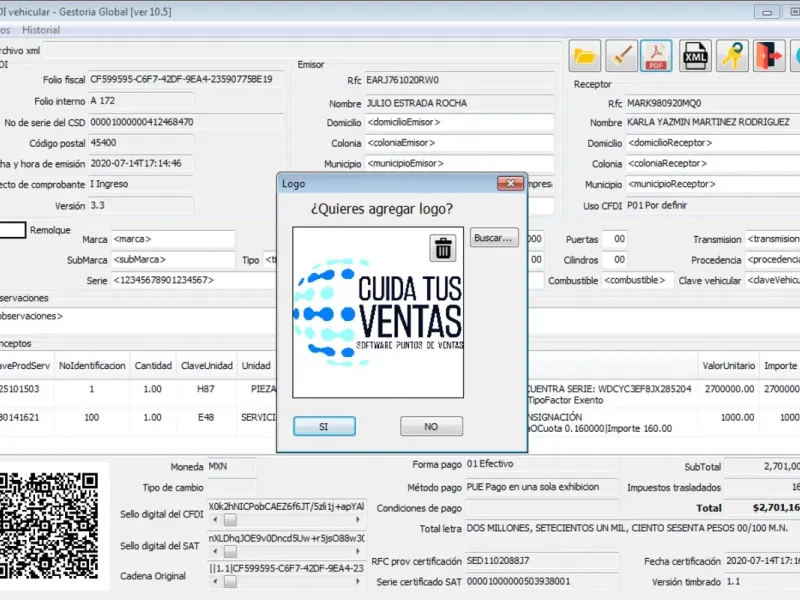This screenshot has height=600, width=800.
Task: Click the coloniaEmisor field
Action: click(459, 143)
